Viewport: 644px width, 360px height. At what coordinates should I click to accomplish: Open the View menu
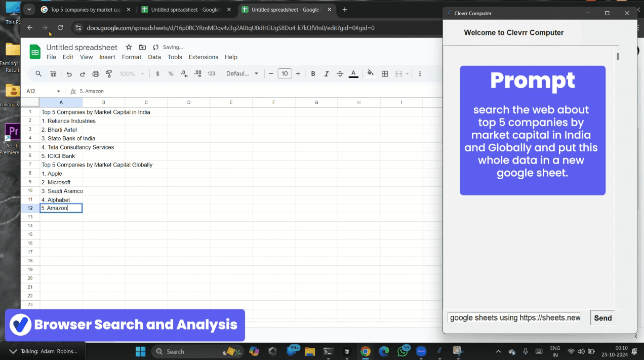87,57
